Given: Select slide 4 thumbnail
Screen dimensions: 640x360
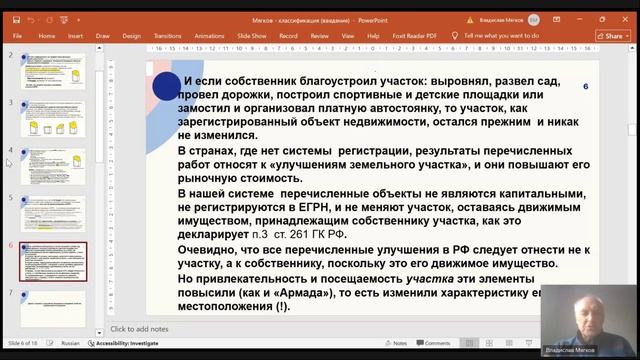Looking at the screenshot, I should pos(53,167).
